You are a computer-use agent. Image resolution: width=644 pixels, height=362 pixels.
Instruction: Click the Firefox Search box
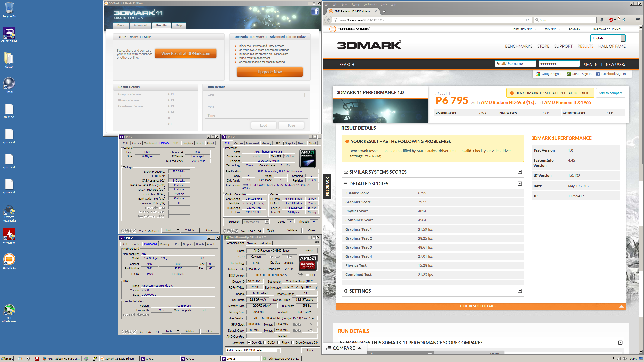[565, 20]
